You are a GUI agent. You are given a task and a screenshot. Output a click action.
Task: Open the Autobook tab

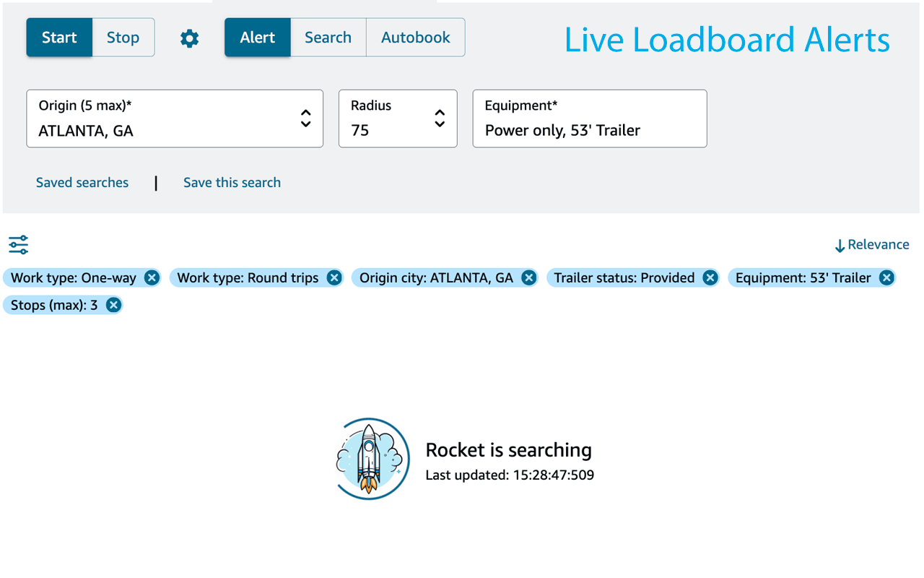(415, 37)
